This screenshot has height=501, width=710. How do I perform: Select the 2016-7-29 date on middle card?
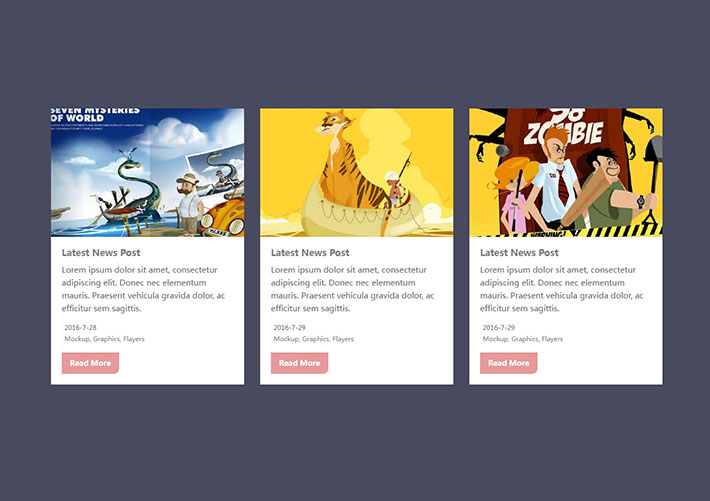[x=289, y=327]
